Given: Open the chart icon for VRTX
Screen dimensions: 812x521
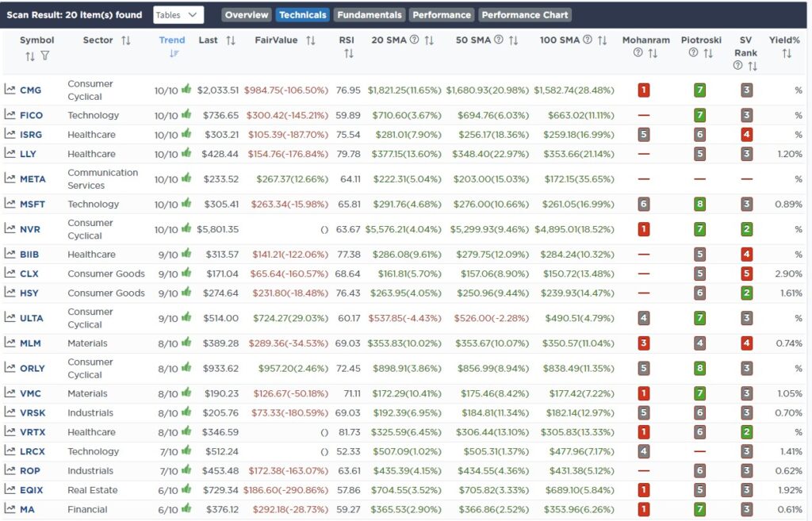Looking at the screenshot, I should [10, 431].
